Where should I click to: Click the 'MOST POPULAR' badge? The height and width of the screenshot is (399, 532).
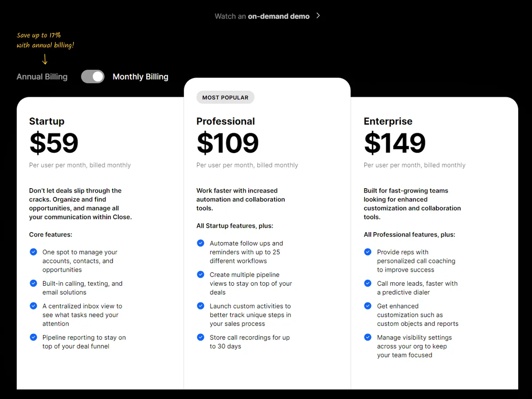[225, 97]
